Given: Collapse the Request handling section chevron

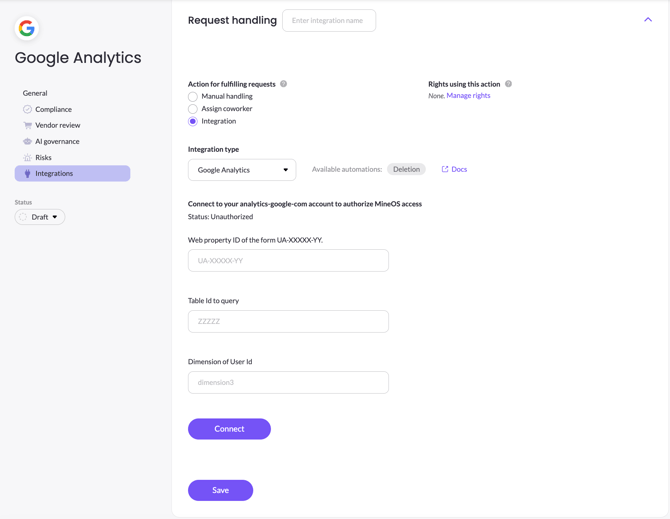Looking at the screenshot, I should pos(648,20).
